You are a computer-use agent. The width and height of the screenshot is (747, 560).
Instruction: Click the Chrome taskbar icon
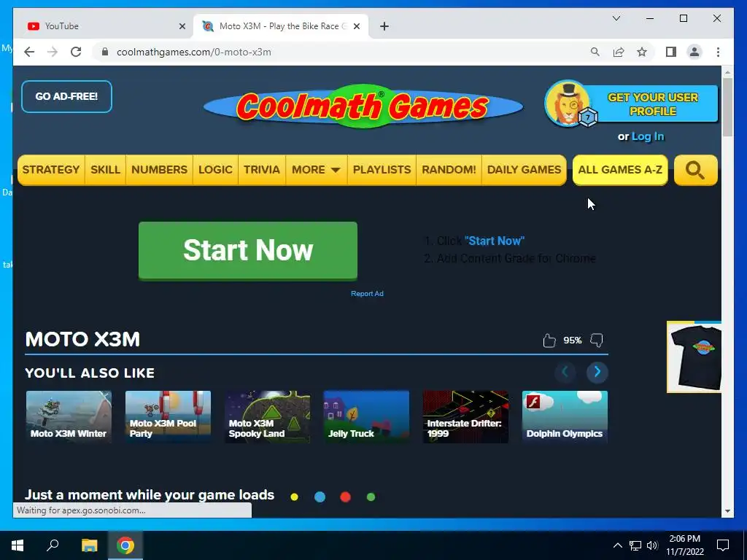(x=125, y=545)
